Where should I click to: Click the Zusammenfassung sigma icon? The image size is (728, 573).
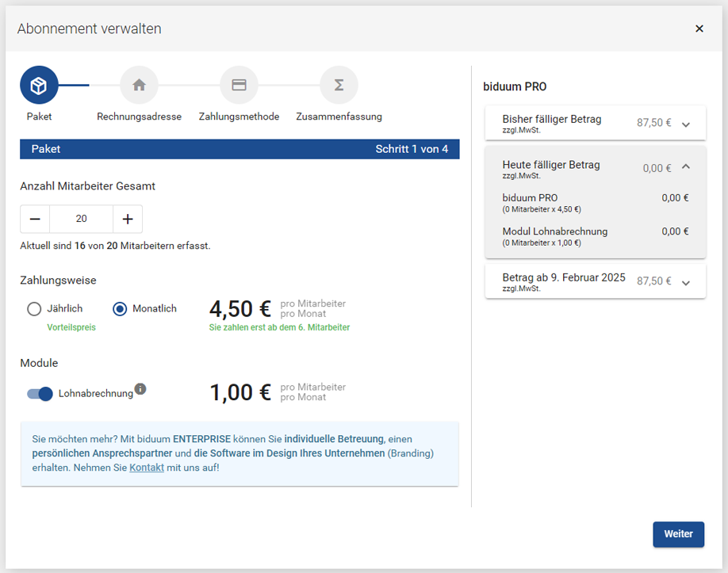pyautogui.click(x=339, y=85)
